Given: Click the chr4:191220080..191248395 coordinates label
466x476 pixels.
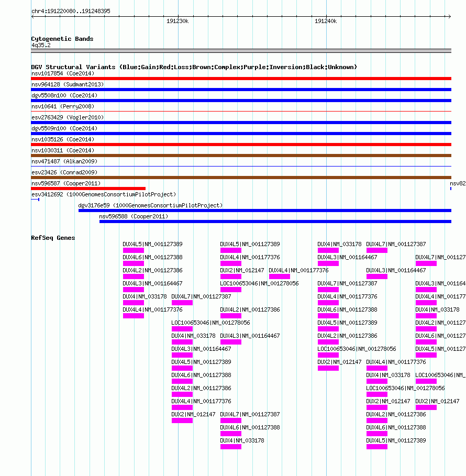Looking at the screenshot, I should coord(71,11).
